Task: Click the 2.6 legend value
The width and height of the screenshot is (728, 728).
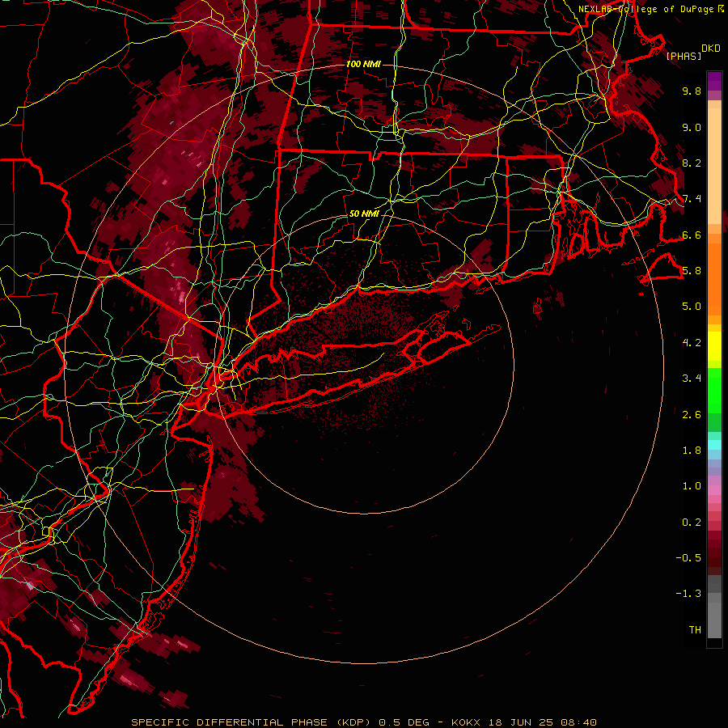Action: 692,414
